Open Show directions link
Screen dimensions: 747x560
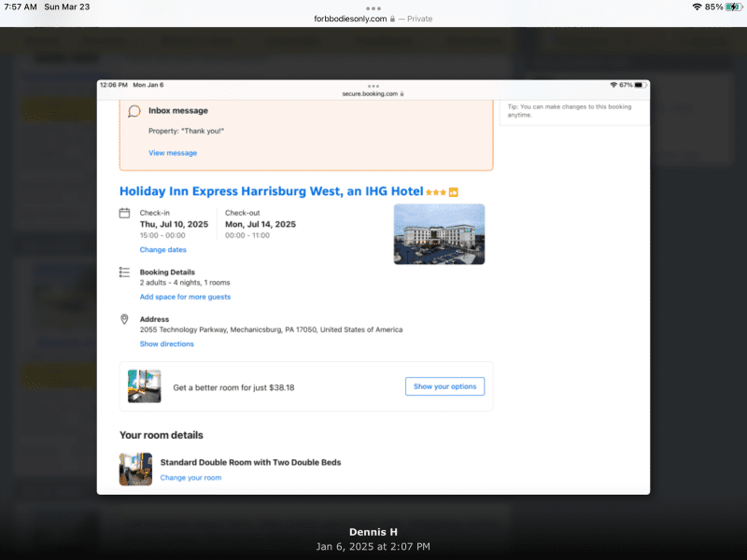(x=167, y=344)
